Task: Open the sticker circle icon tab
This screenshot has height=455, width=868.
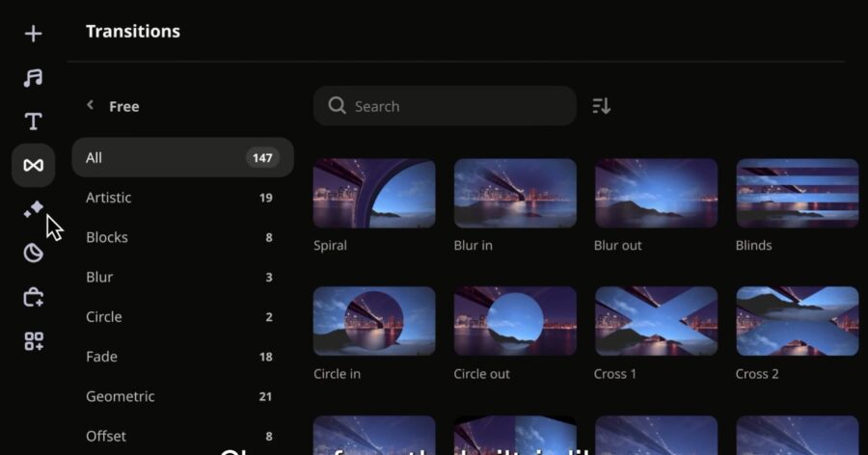Action: (33, 253)
